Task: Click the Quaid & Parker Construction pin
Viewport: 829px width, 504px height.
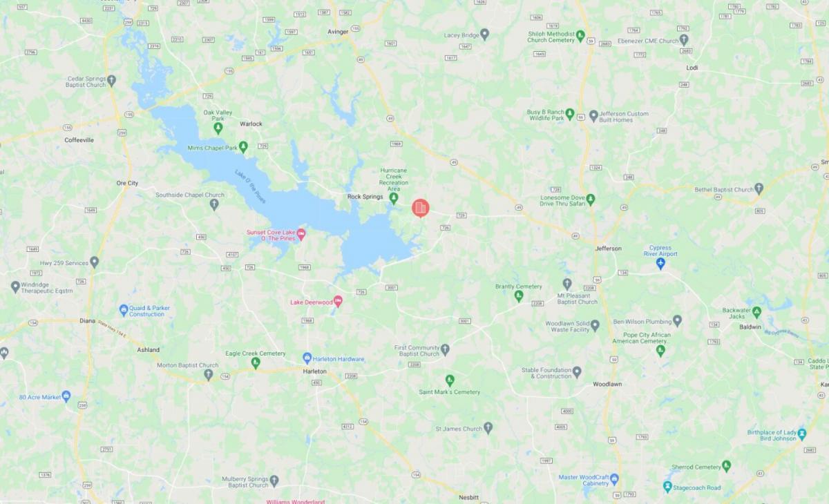Action: point(124,311)
